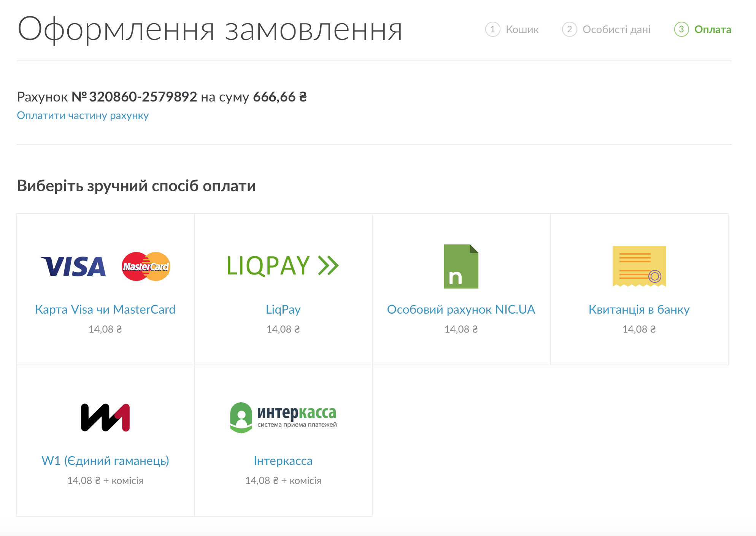The height and width of the screenshot is (536, 756).
Task: Click step 1 circle number icon
Action: point(492,29)
